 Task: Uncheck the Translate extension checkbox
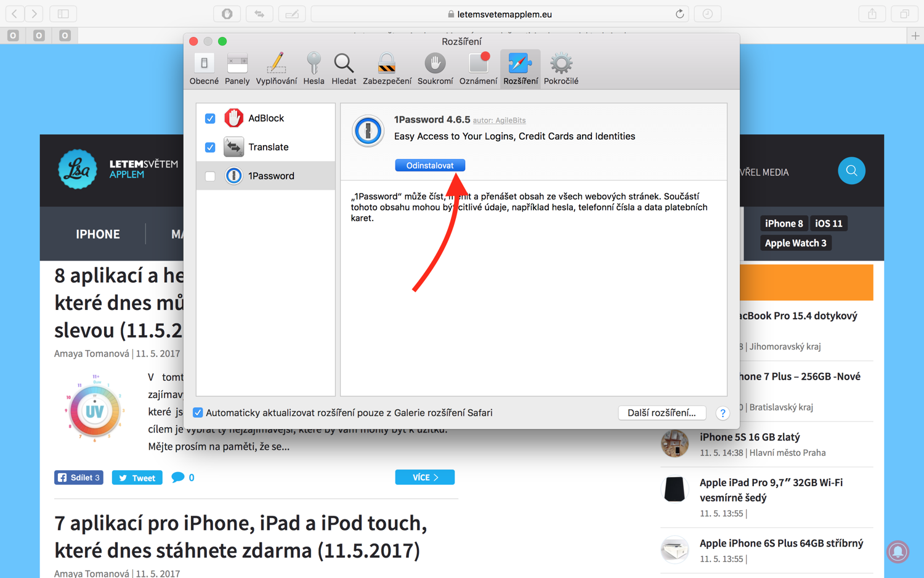(210, 147)
